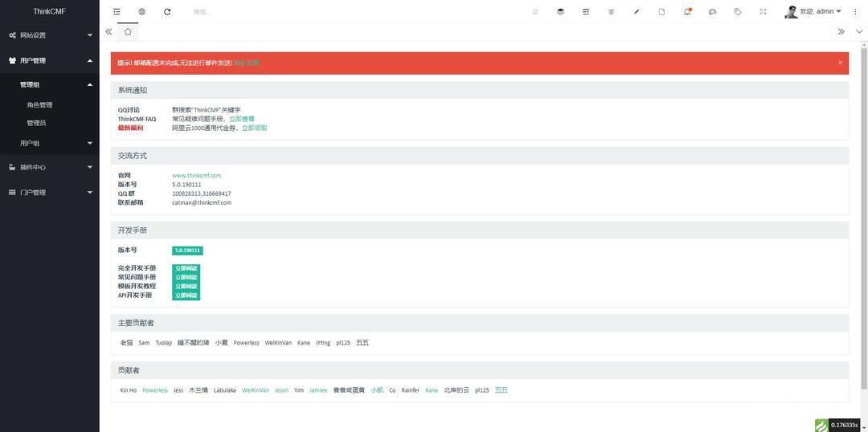868x432 pixels.
Task: Click 老猫 in 主要贡献者 list
Action: point(127,343)
